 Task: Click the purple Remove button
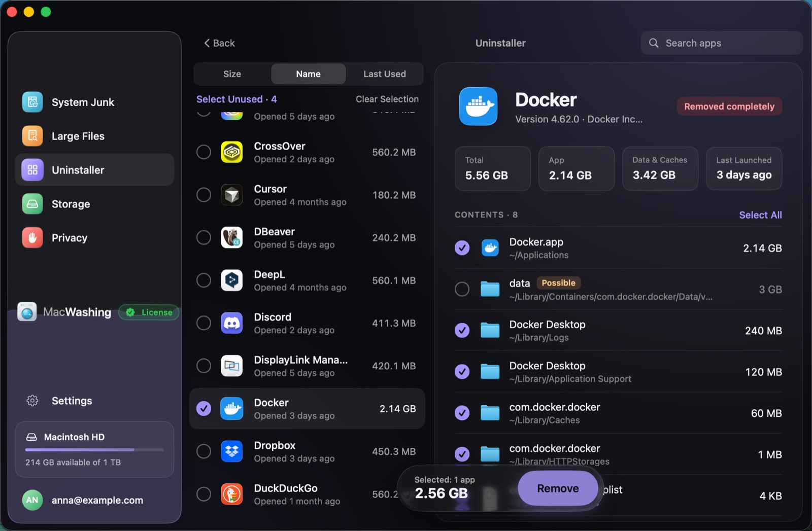(558, 488)
